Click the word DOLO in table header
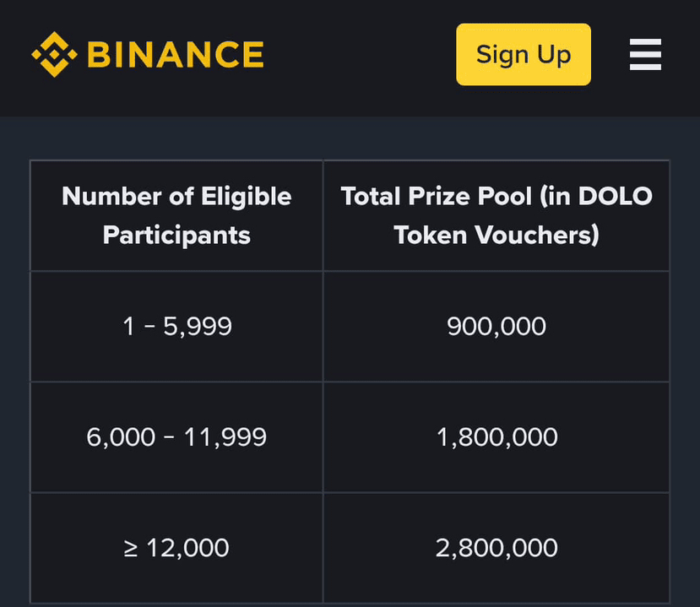 616,197
